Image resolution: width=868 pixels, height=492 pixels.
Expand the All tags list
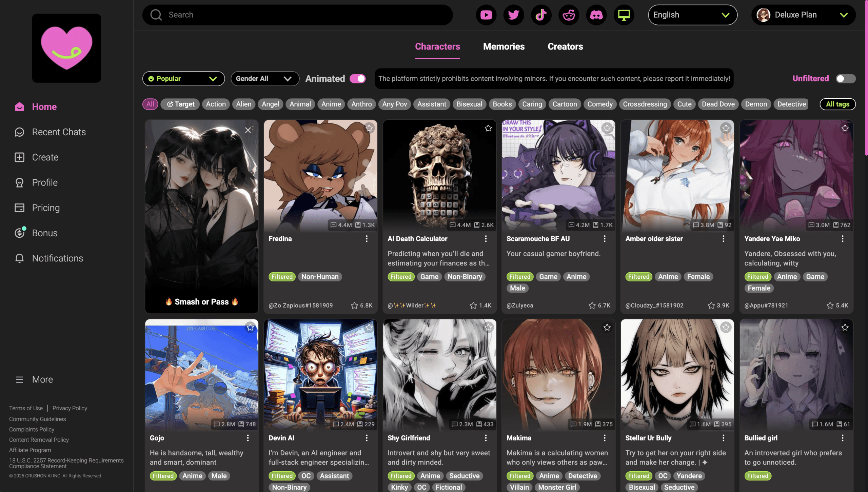(837, 104)
